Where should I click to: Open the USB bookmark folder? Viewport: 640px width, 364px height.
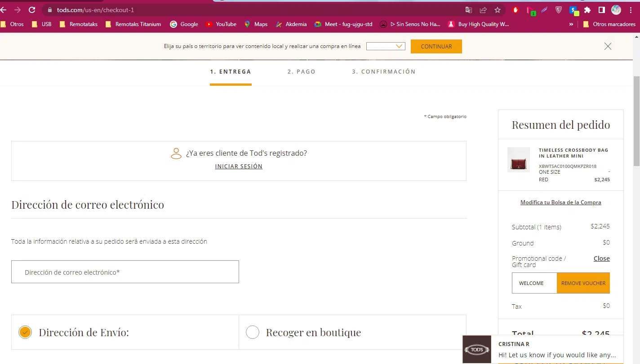point(42,24)
